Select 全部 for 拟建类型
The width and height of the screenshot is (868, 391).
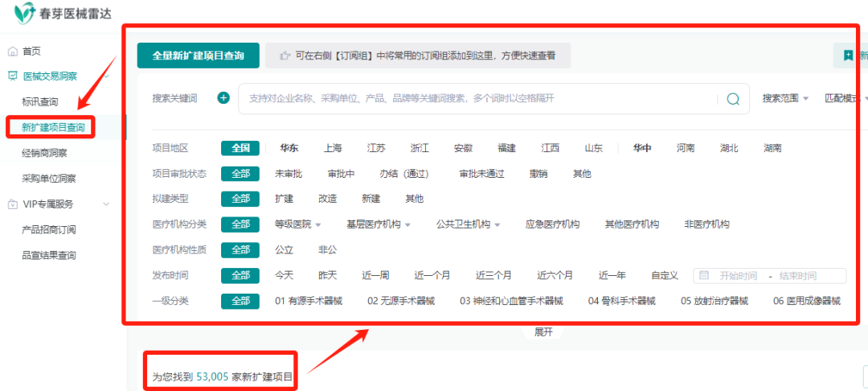click(240, 198)
